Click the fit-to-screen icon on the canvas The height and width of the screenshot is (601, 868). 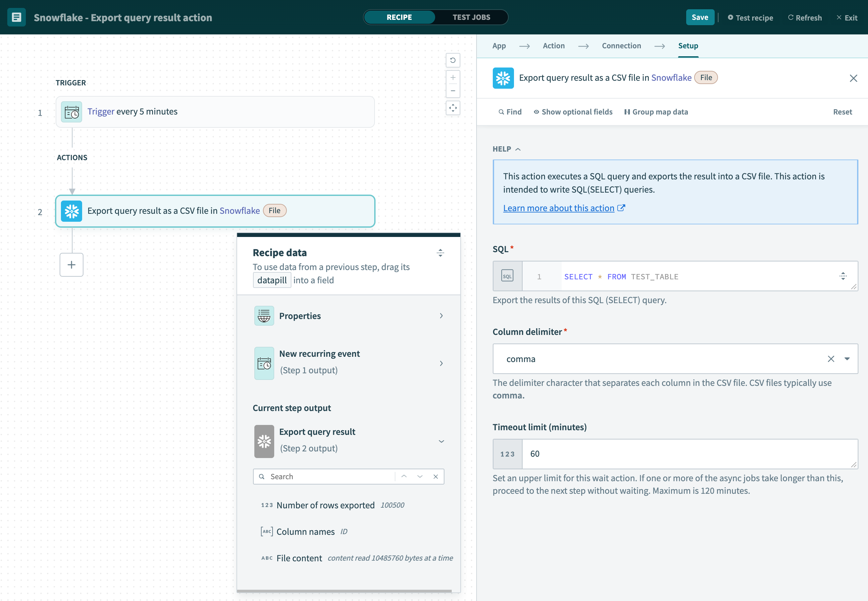coord(453,108)
